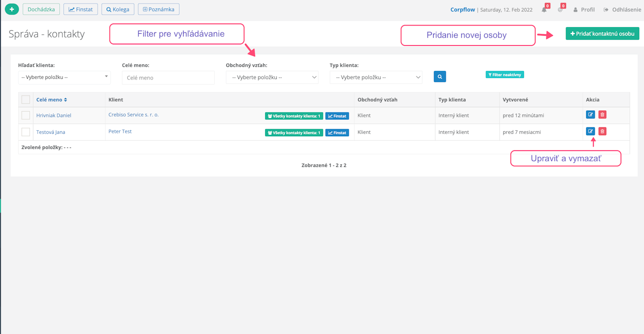
Task: Check the Testová Jana row checkbox
Action: click(26, 132)
